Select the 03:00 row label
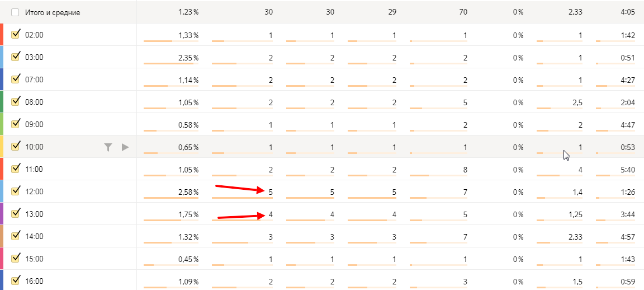This screenshot has width=644, height=290. point(34,58)
